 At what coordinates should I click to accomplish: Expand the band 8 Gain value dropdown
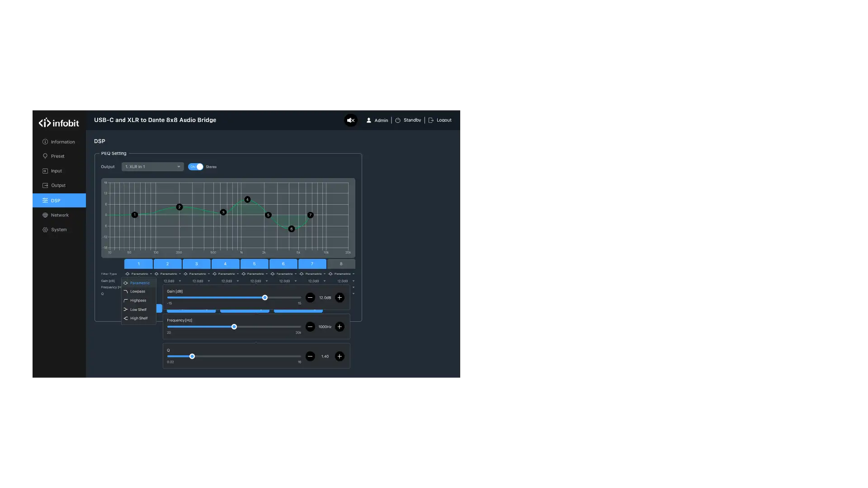point(345,281)
